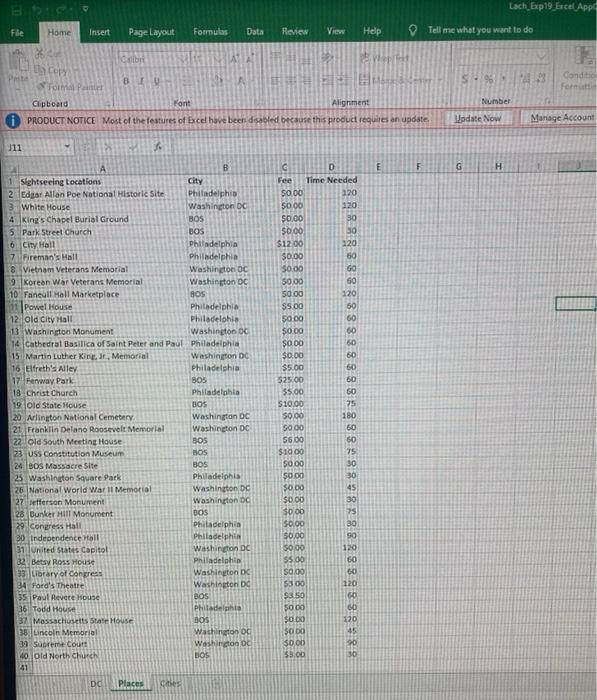This screenshot has height=700, width=597.
Task: Click the Percent Style icon
Action: click(488, 79)
